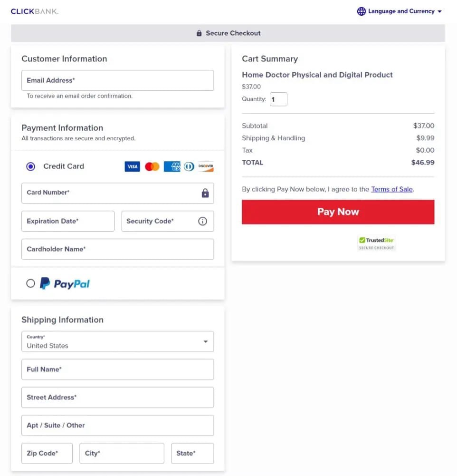Viewport: 457px width, 476px height.
Task: Click the Visa card icon
Action: point(132,166)
